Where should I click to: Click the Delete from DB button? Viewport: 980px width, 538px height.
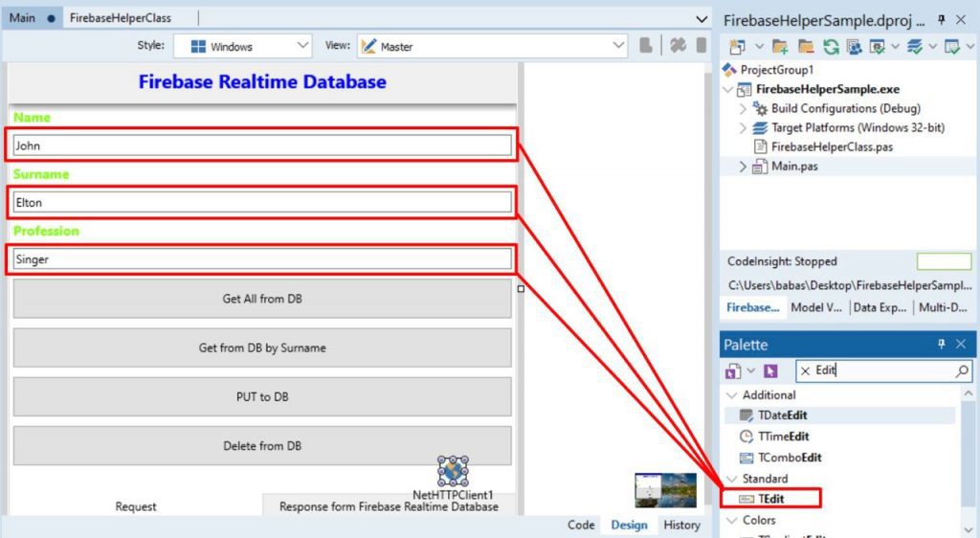coord(262,445)
